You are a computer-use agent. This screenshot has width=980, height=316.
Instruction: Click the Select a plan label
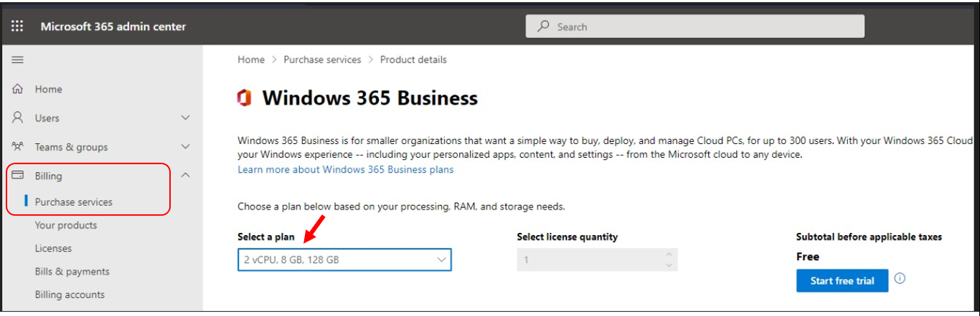pos(266,236)
